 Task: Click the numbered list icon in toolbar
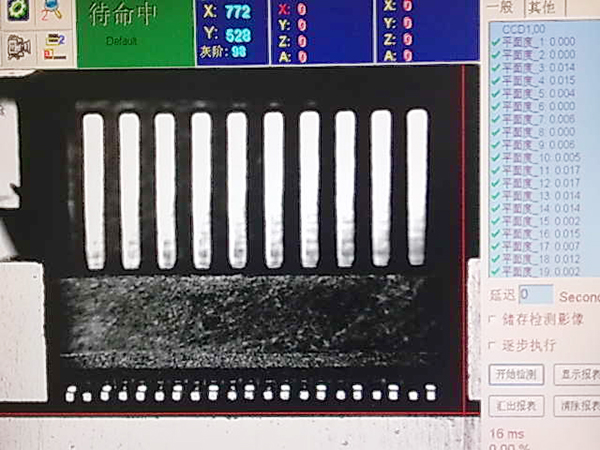[x=53, y=44]
